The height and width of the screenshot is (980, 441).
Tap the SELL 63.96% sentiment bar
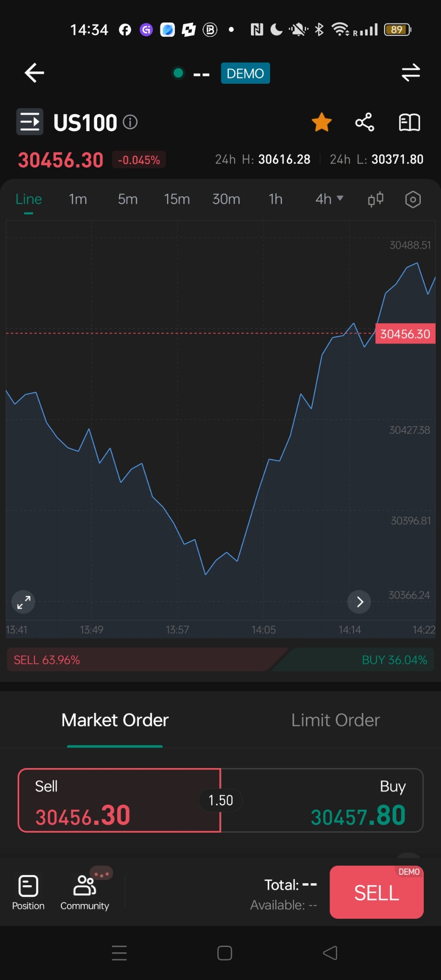point(144,660)
